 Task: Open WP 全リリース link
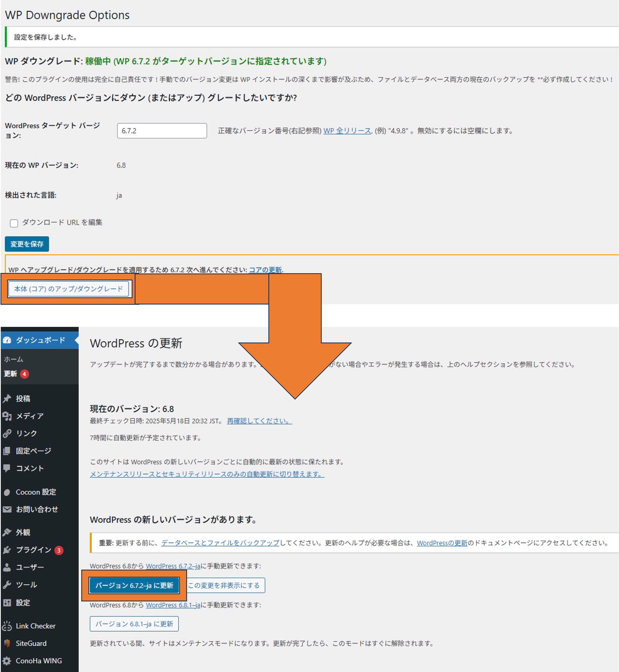[x=347, y=130]
